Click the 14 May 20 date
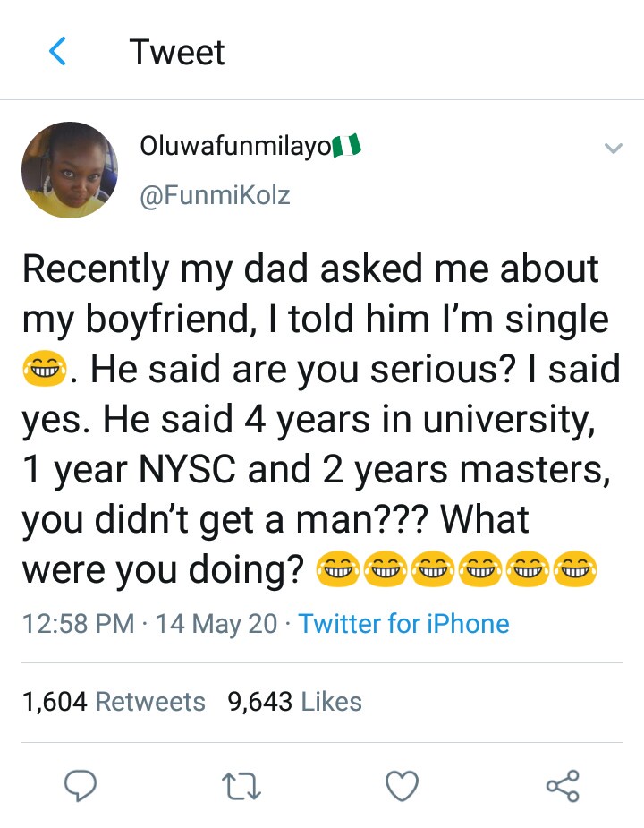Image resolution: width=644 pixels, height=828 pixels. tap(216, 623)
